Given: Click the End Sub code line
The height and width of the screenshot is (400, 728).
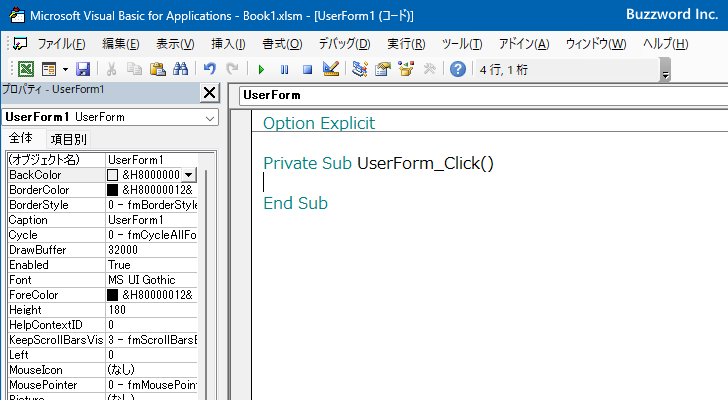Looking at the screenshot, I should point(295,203).
